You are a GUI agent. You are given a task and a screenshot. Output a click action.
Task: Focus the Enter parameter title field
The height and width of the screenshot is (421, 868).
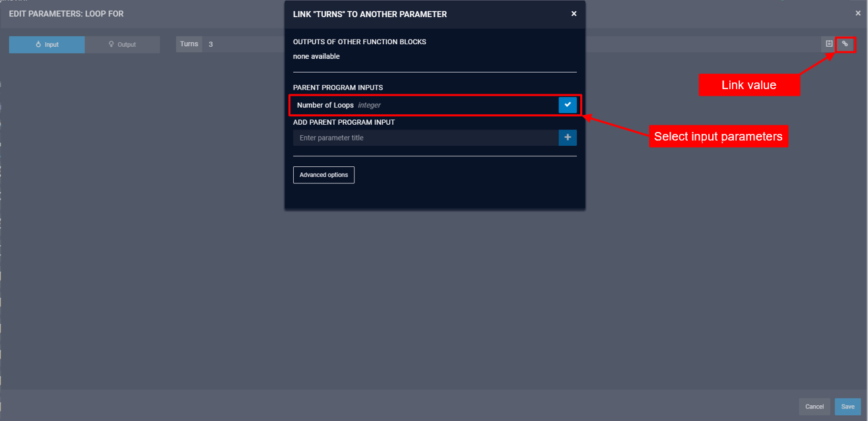point(426,137)
